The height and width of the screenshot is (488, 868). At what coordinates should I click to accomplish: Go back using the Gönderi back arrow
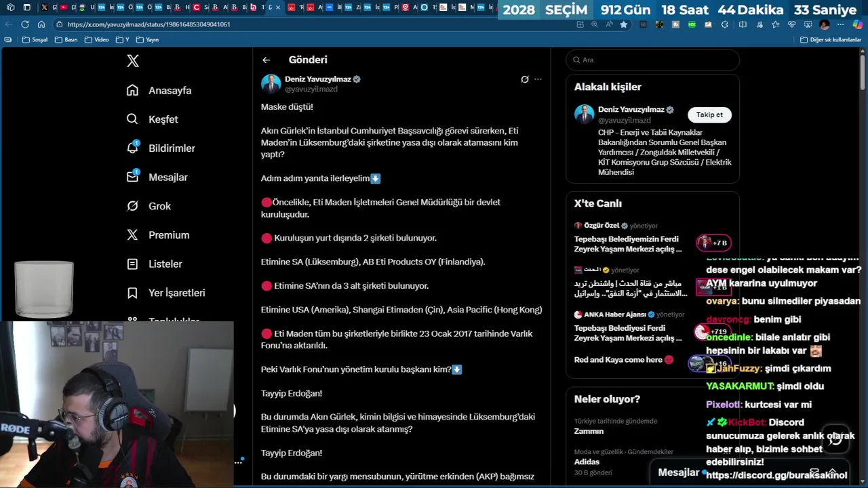pyautogui.click(x=267, y=60)
